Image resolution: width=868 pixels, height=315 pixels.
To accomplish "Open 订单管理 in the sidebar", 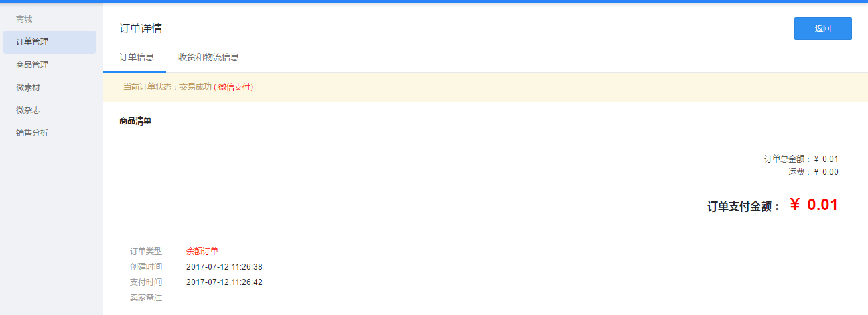I will point(32,42).
